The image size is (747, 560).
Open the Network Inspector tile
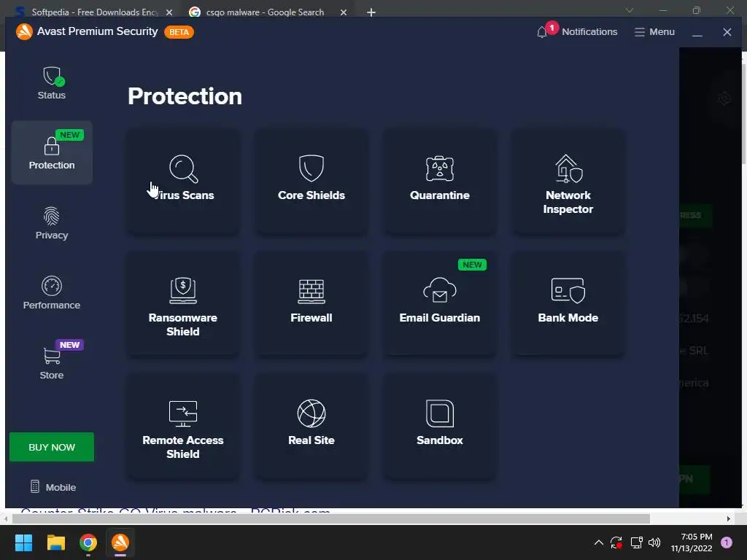point(568,181)
